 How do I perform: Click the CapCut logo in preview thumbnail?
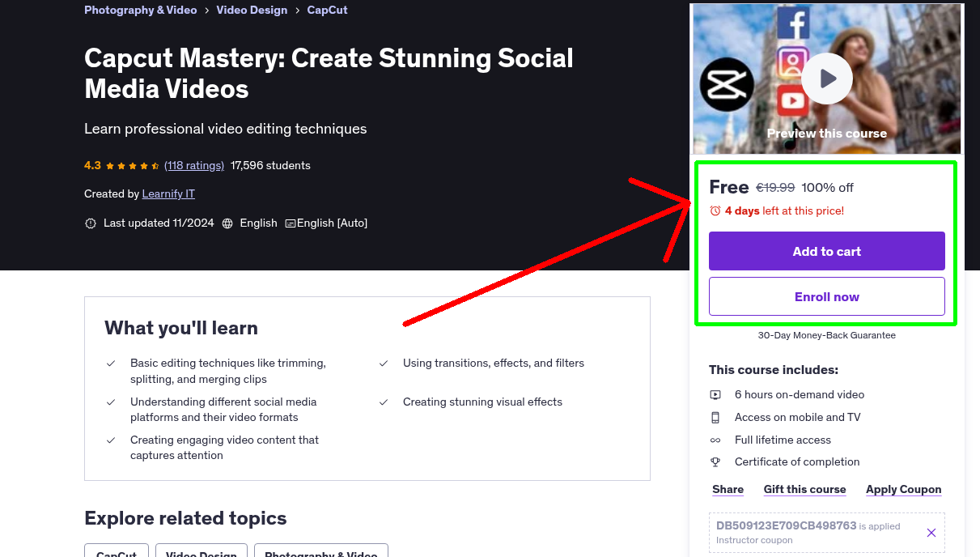[727, 84]
